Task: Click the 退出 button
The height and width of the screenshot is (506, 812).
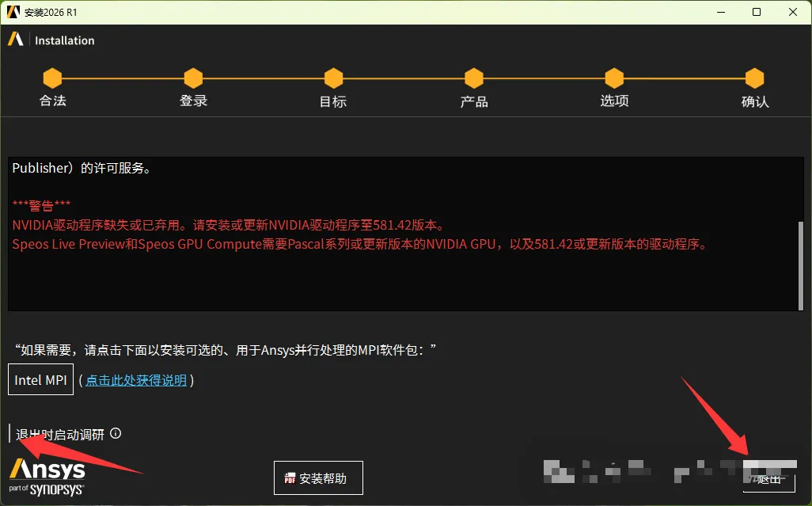Action: [769, 478]
